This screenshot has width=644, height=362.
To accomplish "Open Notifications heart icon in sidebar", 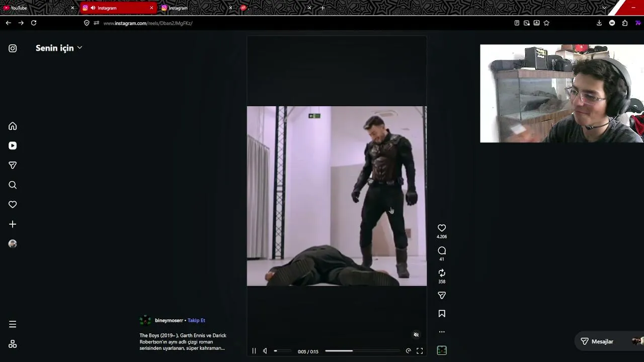I will [x=13, y=205].
